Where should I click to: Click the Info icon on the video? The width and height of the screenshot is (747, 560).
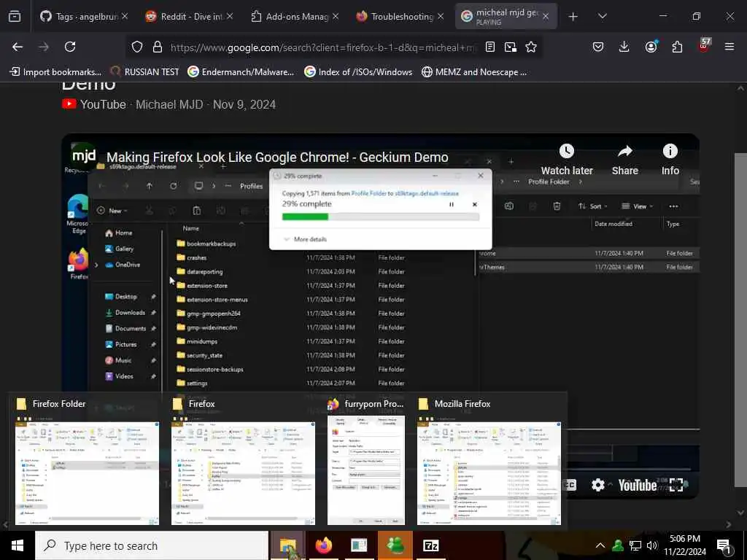(x=670, y=151)
